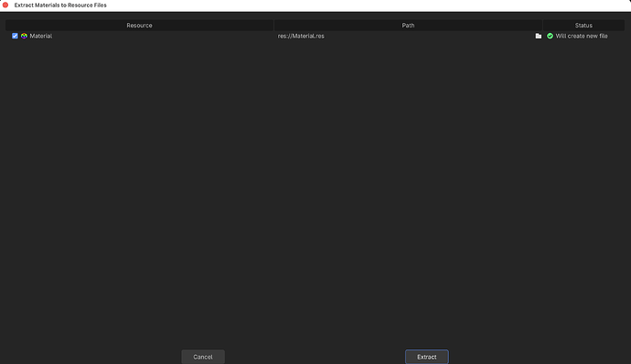The height and width of the screenshot is (364, 631).
Task: Click the Resource column header
Action: click(x=139, y=25)
